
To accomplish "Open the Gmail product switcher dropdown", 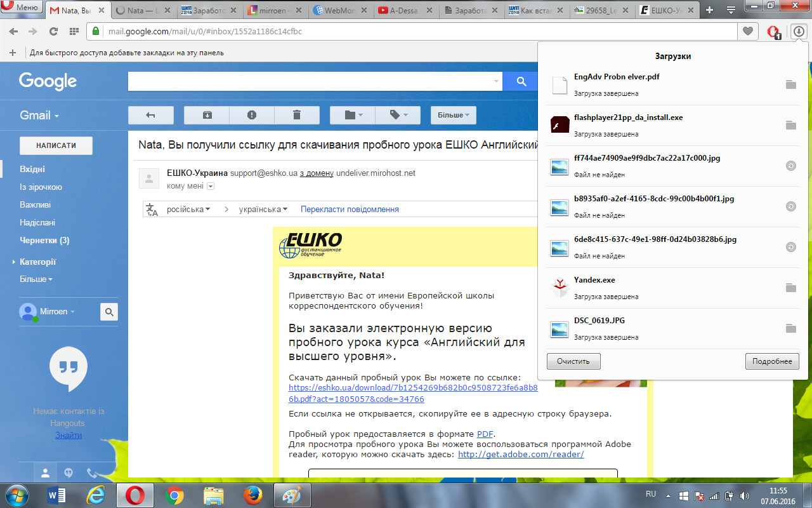I will [39, 116].
